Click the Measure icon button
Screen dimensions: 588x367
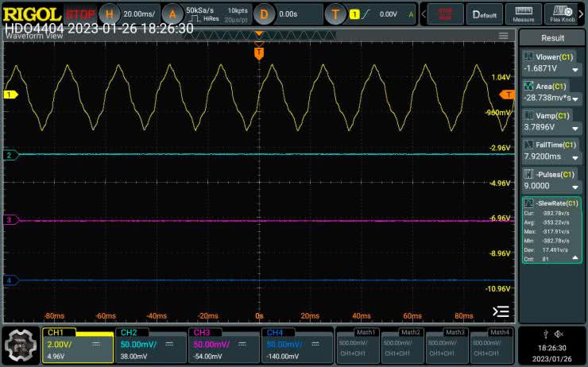pos(523,14)
